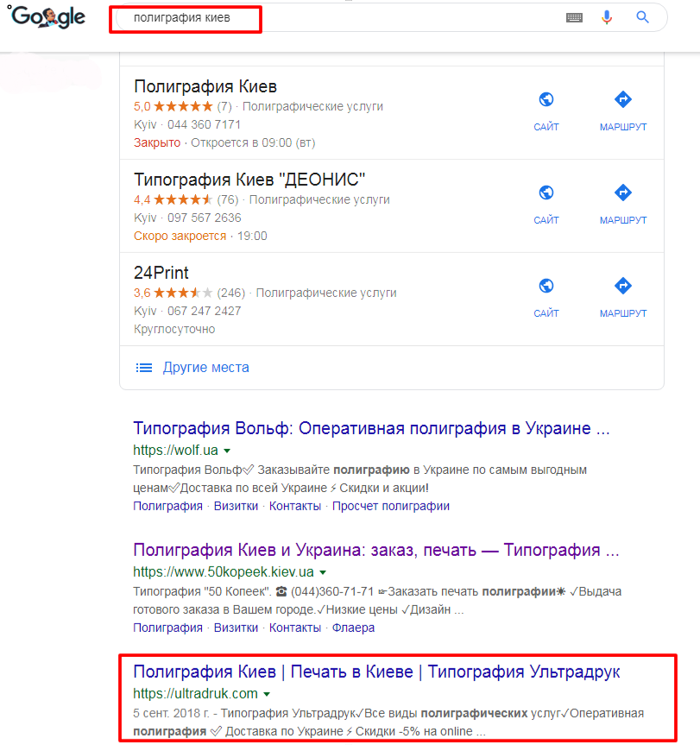700x745 pixels.
Task: Open 24Print business listing title
Action: click(161, 273)
